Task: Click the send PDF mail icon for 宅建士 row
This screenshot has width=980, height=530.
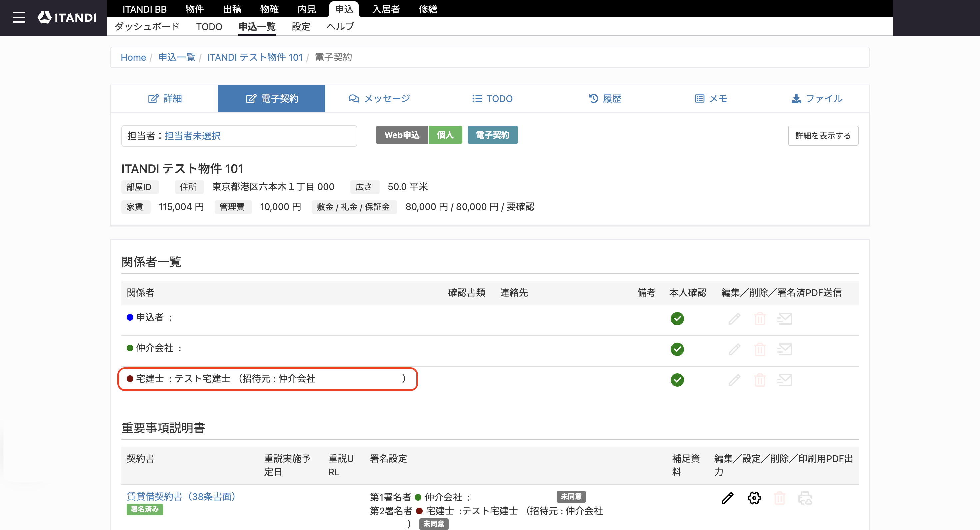Action: [784, 380]
